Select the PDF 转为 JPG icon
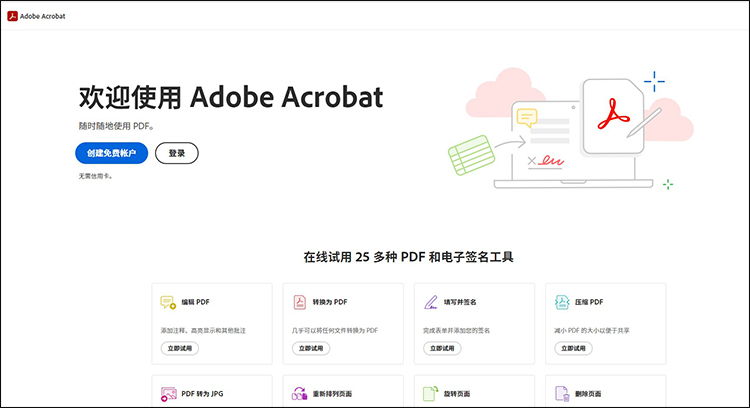750x408 pixels. click(168, 394)
